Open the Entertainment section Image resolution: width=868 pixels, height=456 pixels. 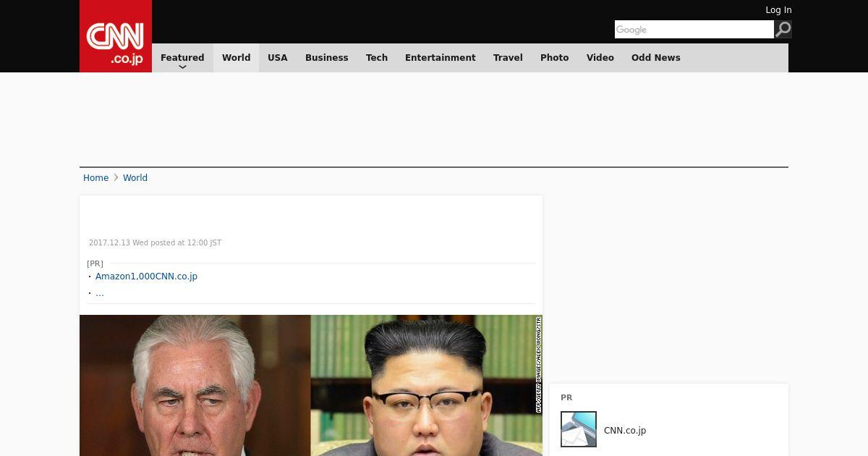tap(441, 58)
